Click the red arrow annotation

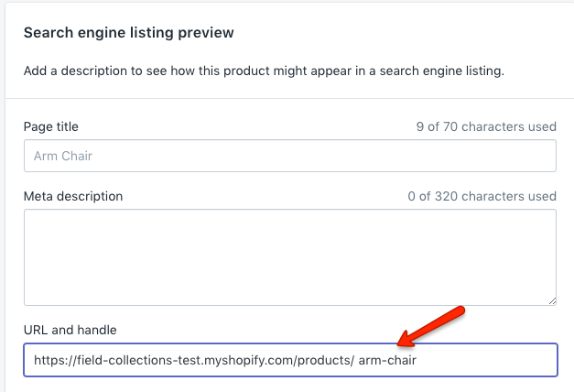[430, 327]
